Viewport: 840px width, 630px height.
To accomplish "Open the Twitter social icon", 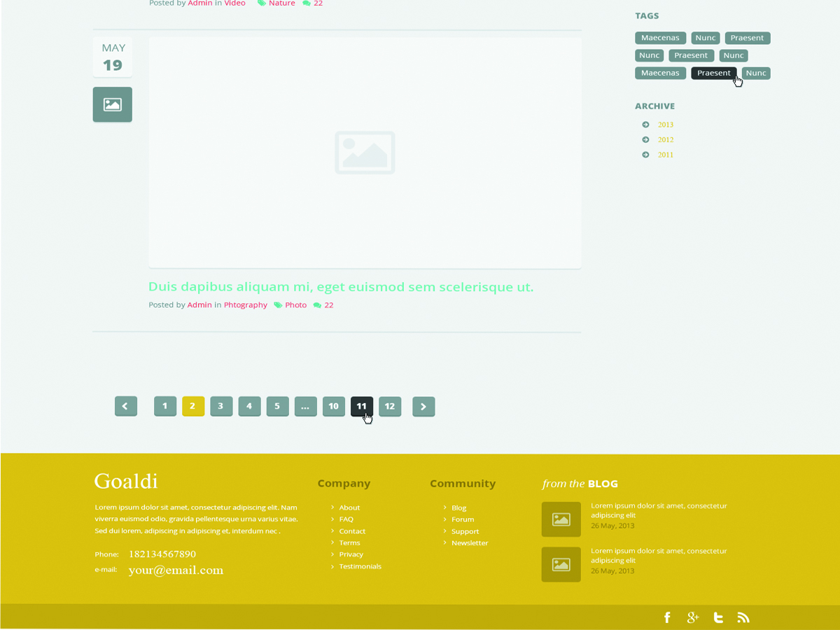I will pos(717,617).
